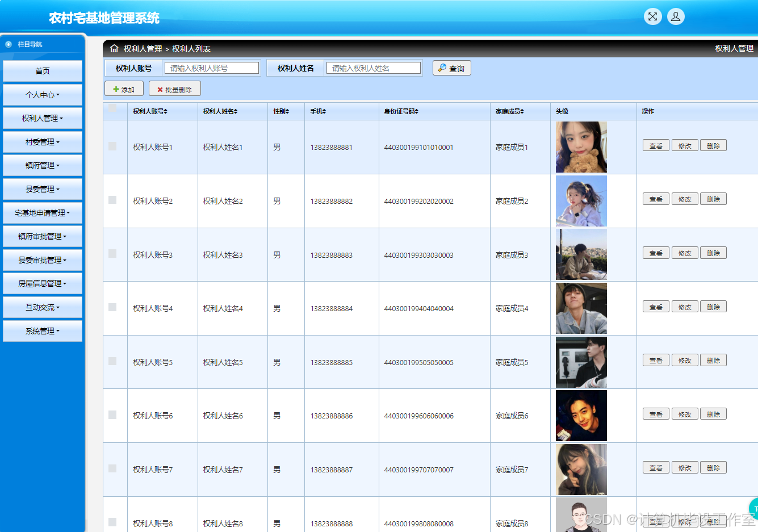This screenshot has height=532, width=758.
Task: Click 删除 for 权利人账号1 row
Action: click(713, 146)
